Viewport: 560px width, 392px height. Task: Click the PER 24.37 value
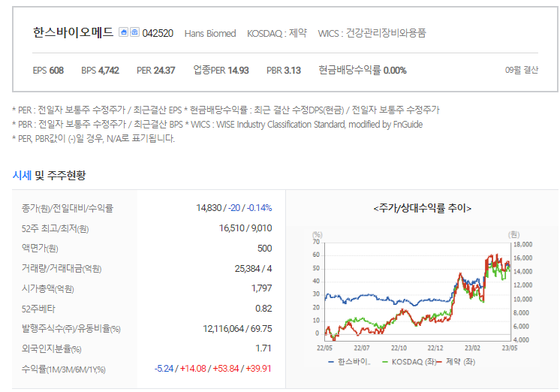pyautogui.click(x=156, y=71)
